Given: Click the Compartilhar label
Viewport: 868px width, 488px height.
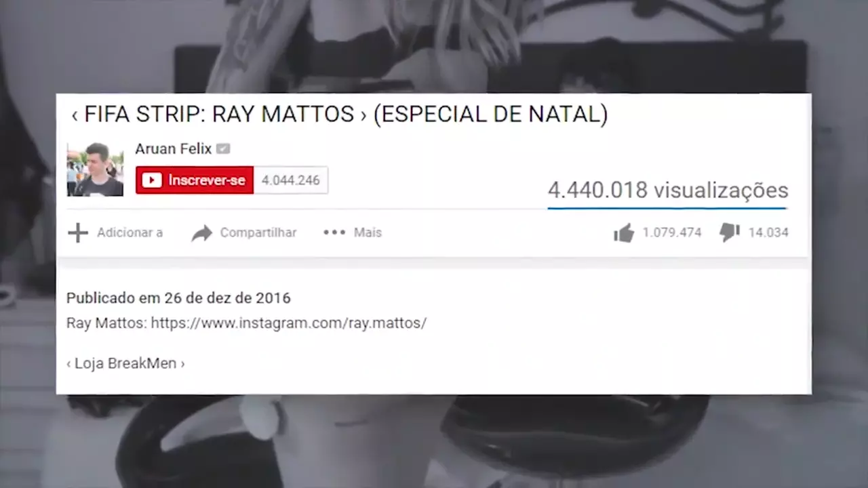Looking at the screenshot, I should click(258, 232).
